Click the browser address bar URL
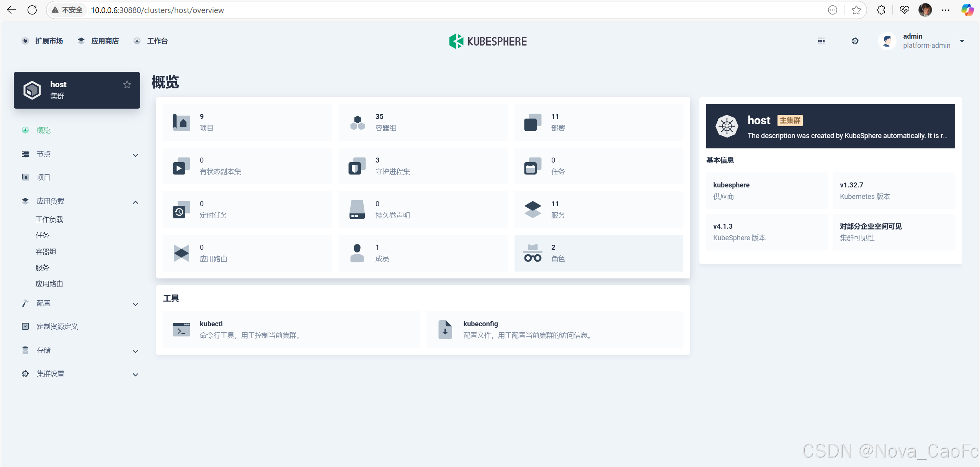Viewport: 980px width, 467px height. point(157,10)
